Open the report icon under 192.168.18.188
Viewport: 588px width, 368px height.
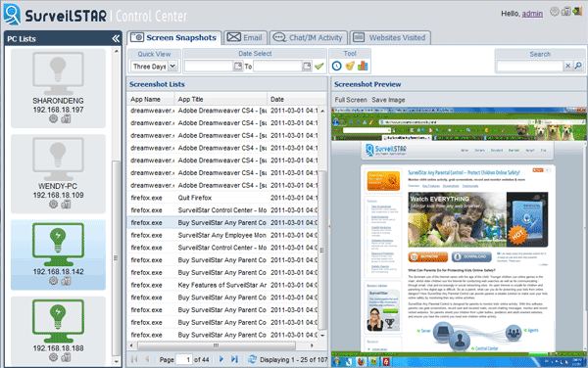click(x=66, y=357)
